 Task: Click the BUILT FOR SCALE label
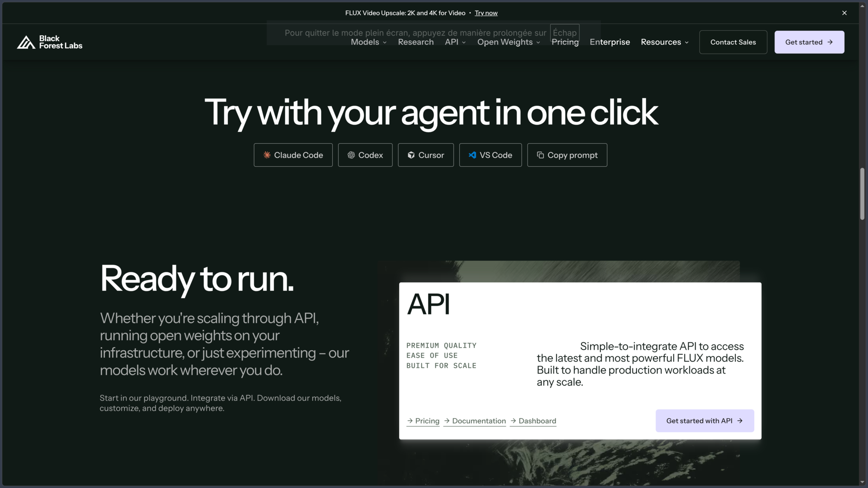[441, 366]
